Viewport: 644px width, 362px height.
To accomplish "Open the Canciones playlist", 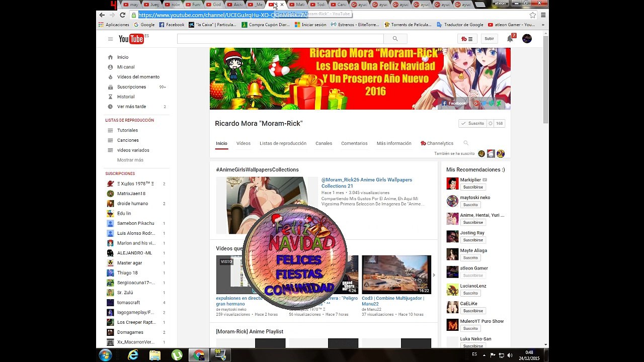I will pos(128,140).
